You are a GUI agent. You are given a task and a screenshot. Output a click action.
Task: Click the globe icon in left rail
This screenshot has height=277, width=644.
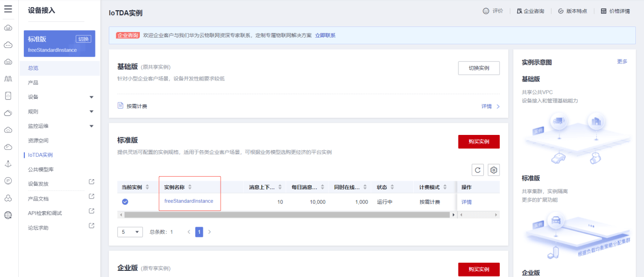coord(8,215)
